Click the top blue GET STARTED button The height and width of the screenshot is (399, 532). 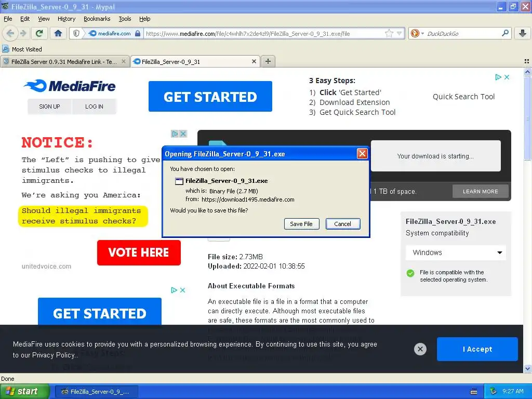[x=210, y=96]
